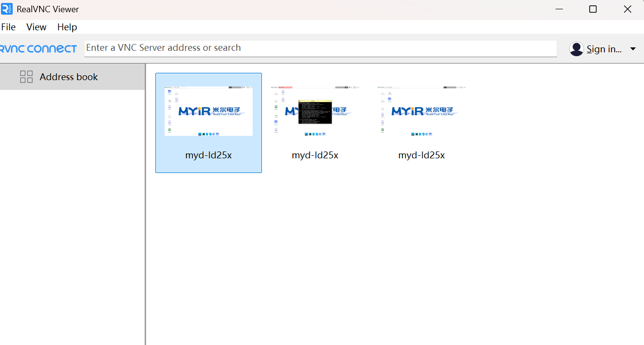Screen dimensions: 644x345
Task: Select the highlighted first myd-ld25x screen preview
Action: click(x=209, y=111)
